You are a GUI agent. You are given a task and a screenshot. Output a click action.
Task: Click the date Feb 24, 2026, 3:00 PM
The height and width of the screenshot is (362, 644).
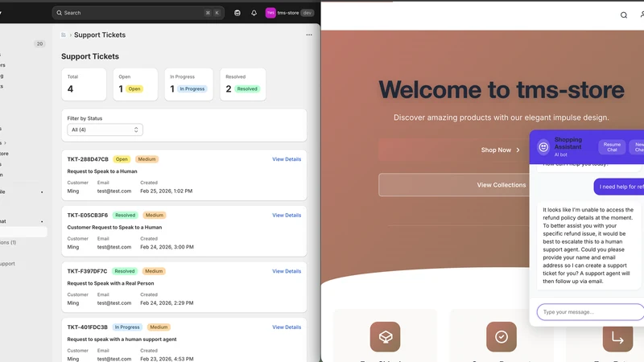point(167,247)
